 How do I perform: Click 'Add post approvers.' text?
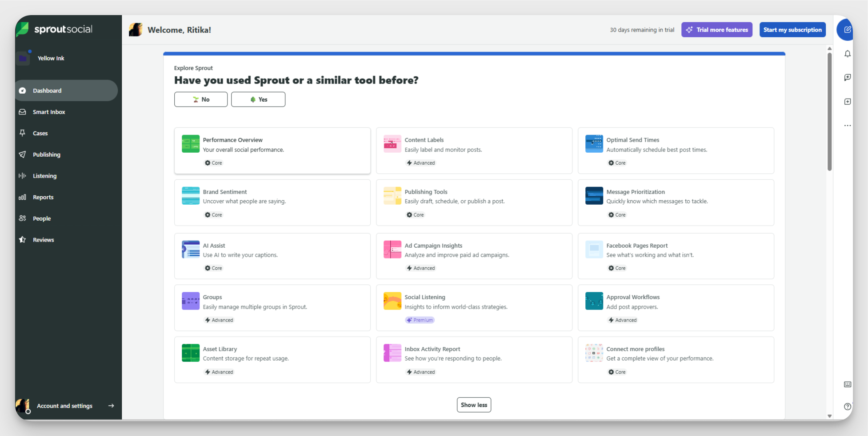point(632,307)
